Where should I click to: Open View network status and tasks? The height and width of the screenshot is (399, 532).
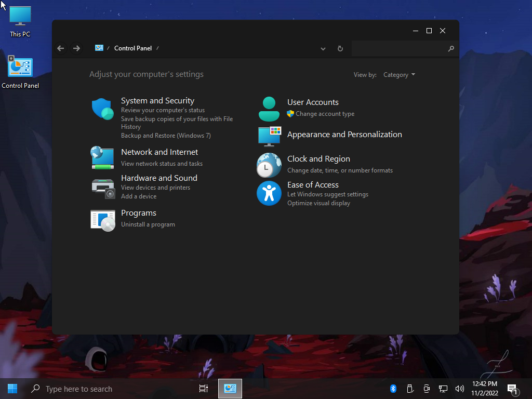pos(162,164)
